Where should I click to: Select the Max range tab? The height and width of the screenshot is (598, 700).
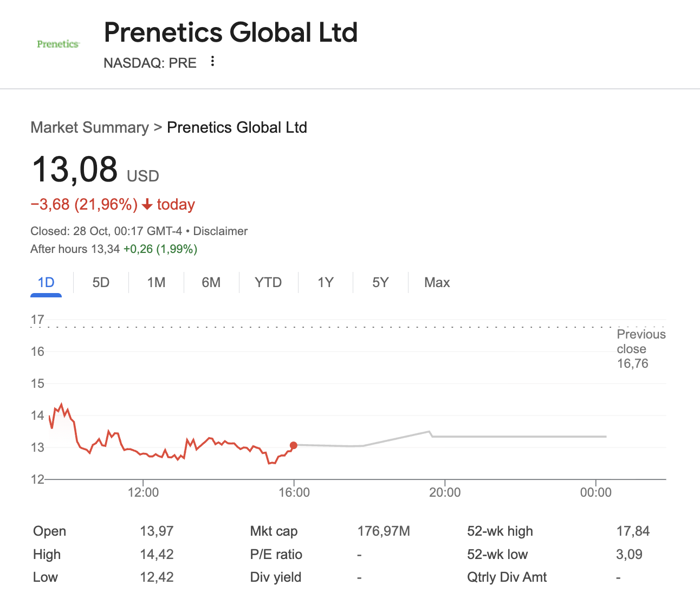click(437, 283)
